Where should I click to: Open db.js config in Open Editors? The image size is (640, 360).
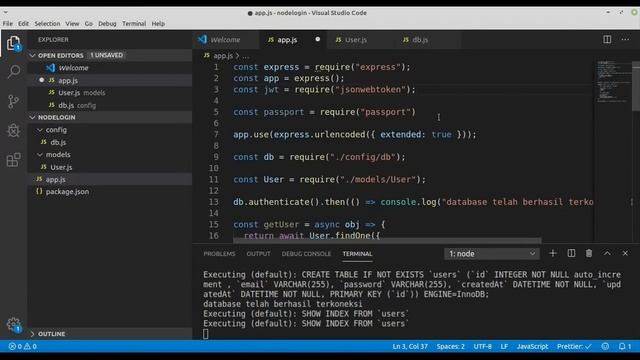point(110,105)
